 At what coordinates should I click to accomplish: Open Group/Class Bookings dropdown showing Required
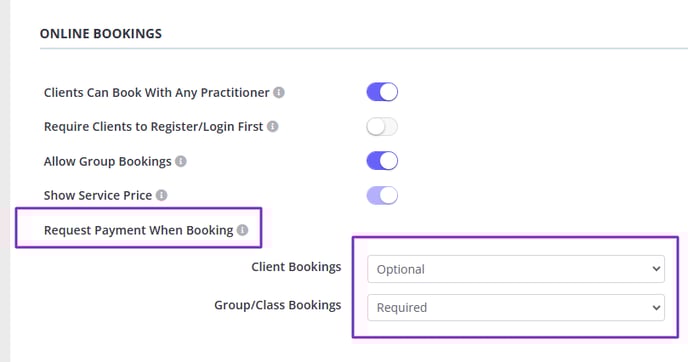click(x=516, y=308)
